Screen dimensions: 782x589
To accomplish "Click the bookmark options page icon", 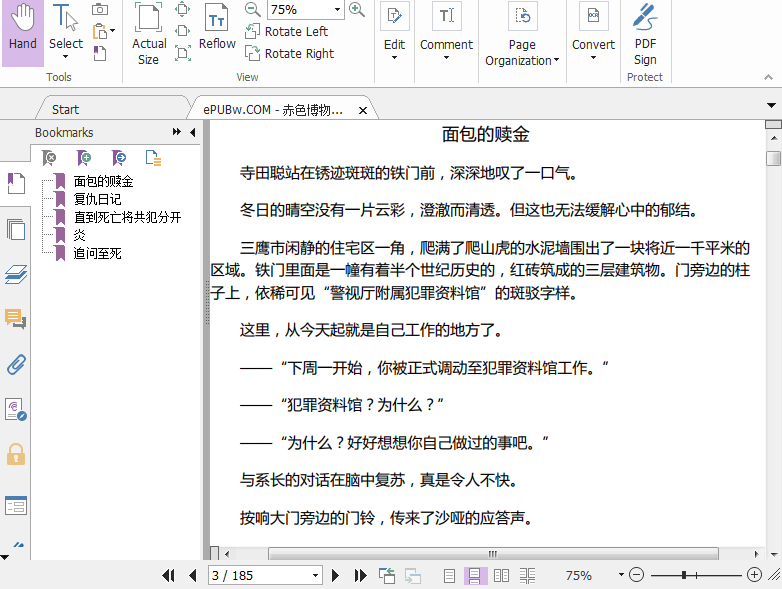I will pyautogui.click(x=153, y=158).
